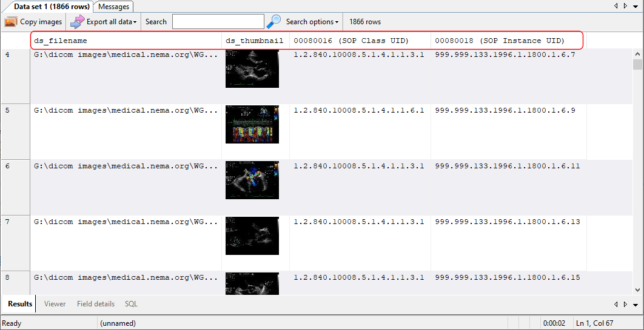Click the 00080018 (SOP Instance UID) header
The image size is (644, 330).
(x=508, y=41)
